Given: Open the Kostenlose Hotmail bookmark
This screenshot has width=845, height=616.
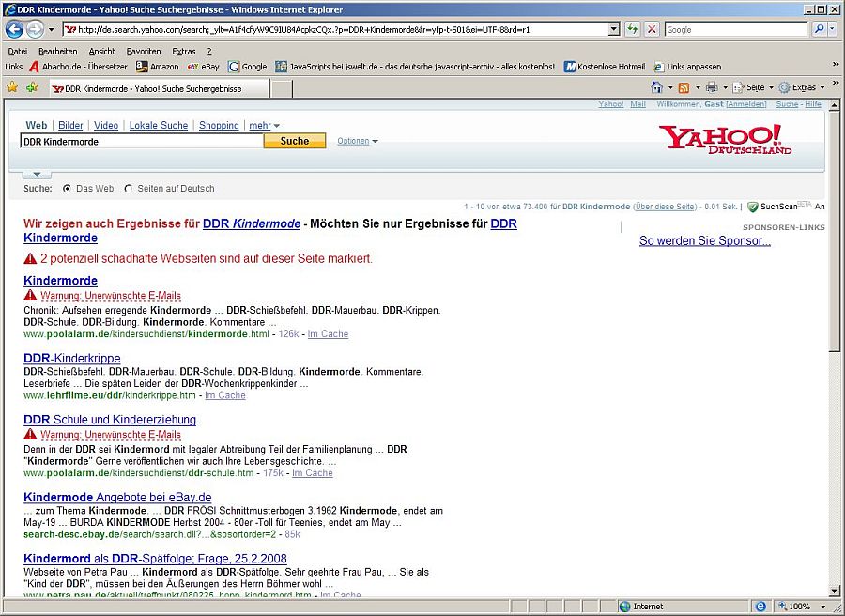Looking at the screenshot, I should (x=604, y=67).
